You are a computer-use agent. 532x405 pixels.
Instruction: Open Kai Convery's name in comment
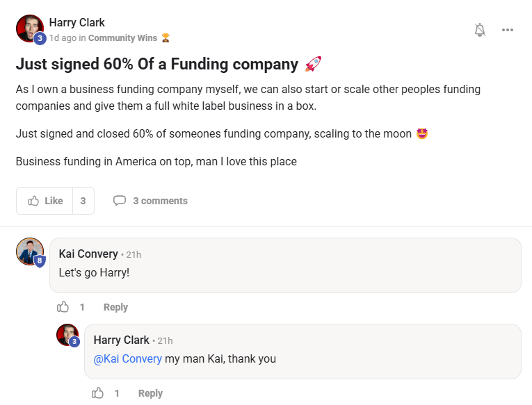point(88,254)
